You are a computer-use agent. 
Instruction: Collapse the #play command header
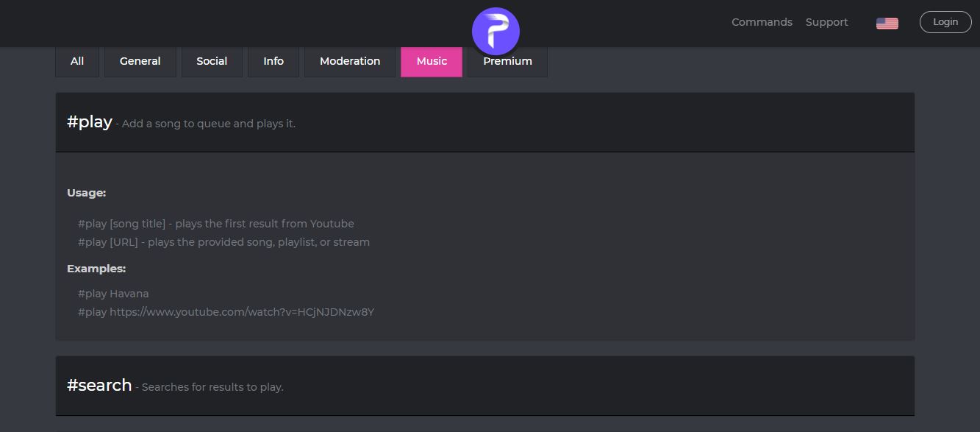(484, 122)
